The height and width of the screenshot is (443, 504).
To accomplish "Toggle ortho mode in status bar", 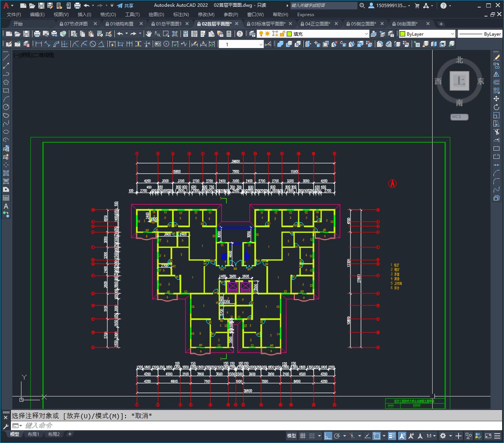I will (328, 436).
